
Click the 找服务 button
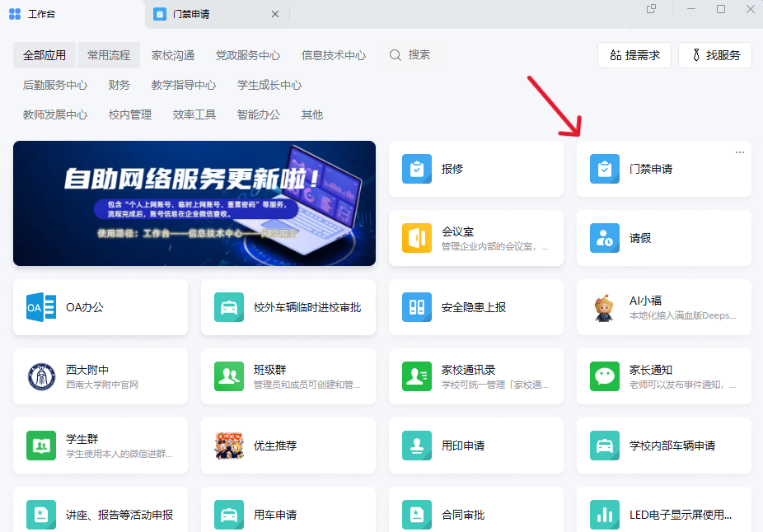(714, 55)
